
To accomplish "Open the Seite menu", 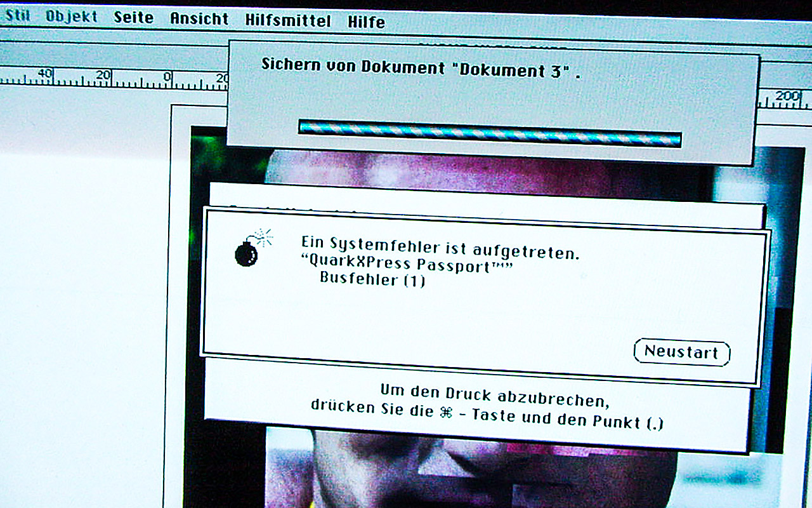I will (134, 18).
